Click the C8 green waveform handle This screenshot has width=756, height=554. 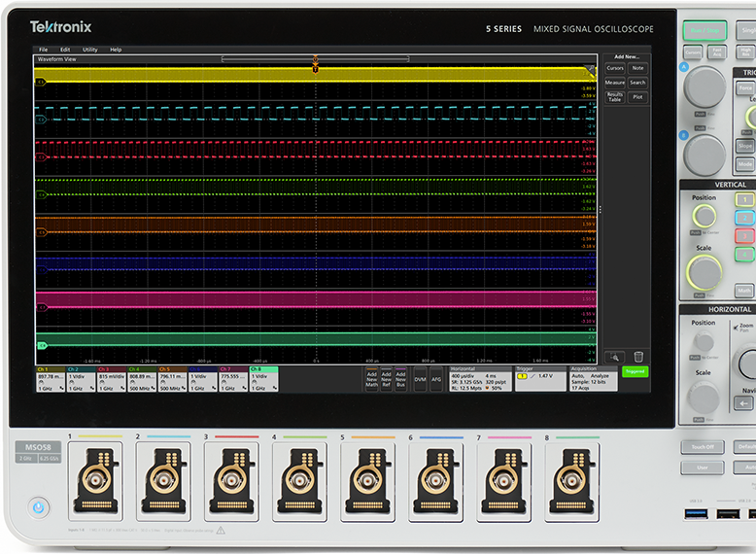tap(42, 345)
